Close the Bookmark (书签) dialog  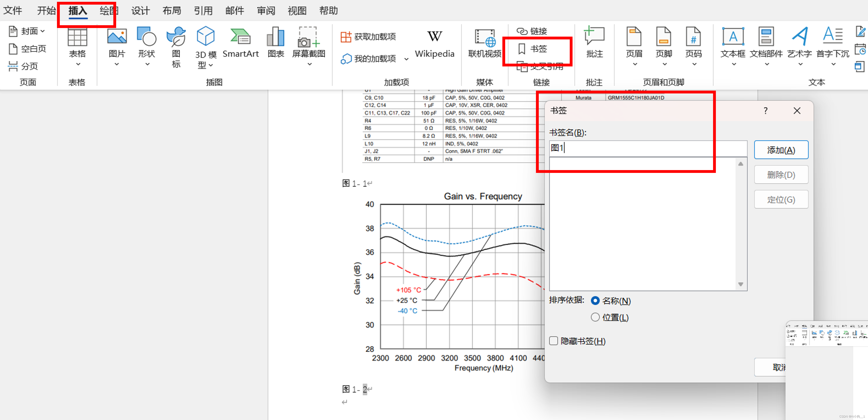797,111
